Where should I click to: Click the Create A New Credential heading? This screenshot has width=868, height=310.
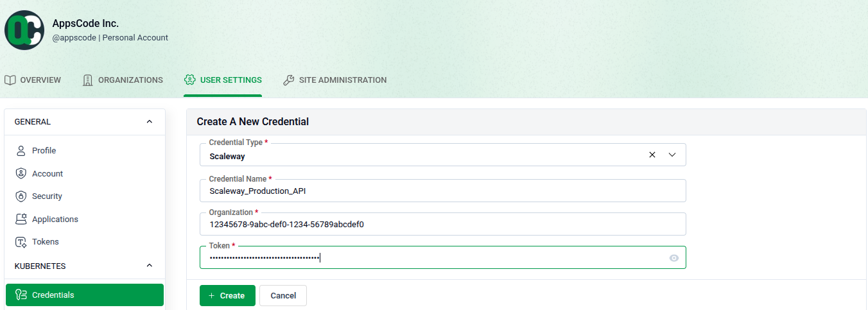(253, 121)
